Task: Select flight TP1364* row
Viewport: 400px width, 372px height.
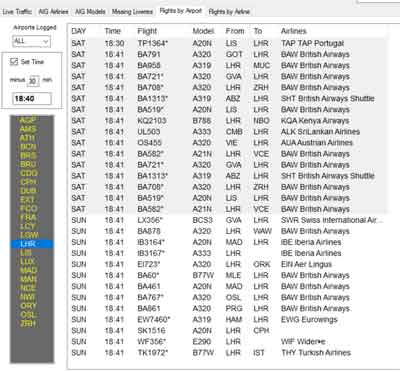Action: [229, 43]
